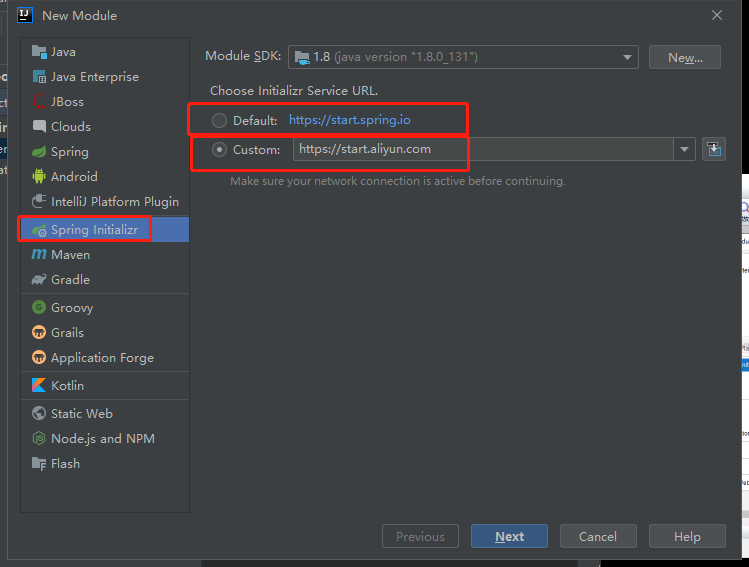749x567 pixels.
Task: Select the Gradle elephant icon
Action: tap(39, 279)
